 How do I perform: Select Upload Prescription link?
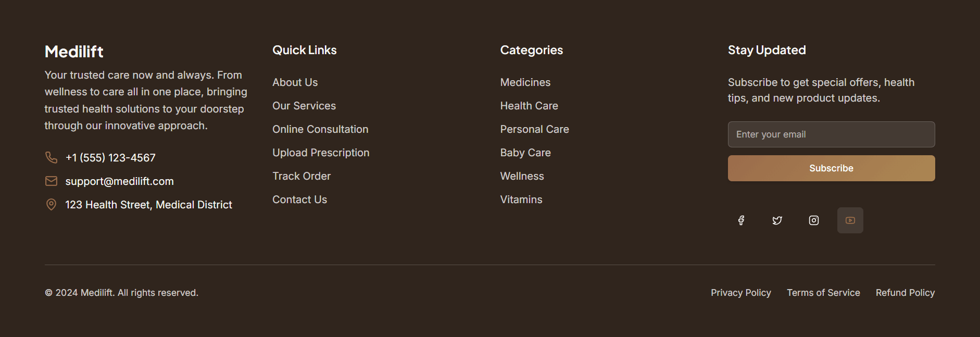coord(321,153)
